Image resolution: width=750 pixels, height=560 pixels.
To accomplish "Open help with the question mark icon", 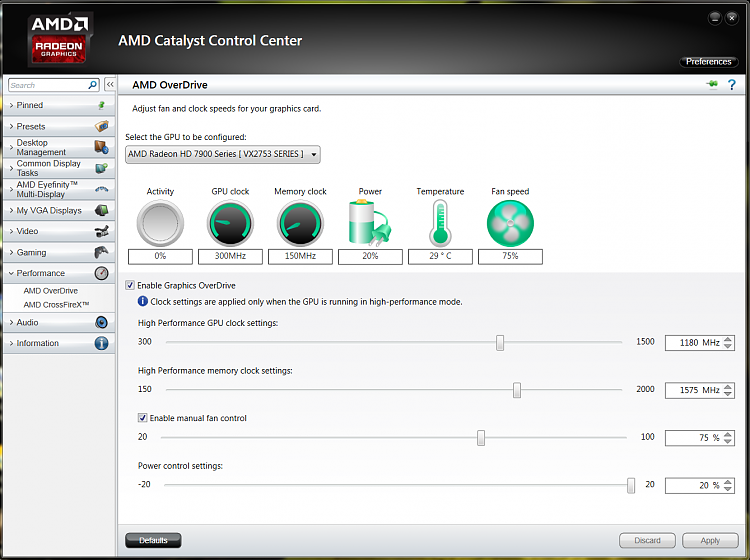I will click(x=732, y=85).
